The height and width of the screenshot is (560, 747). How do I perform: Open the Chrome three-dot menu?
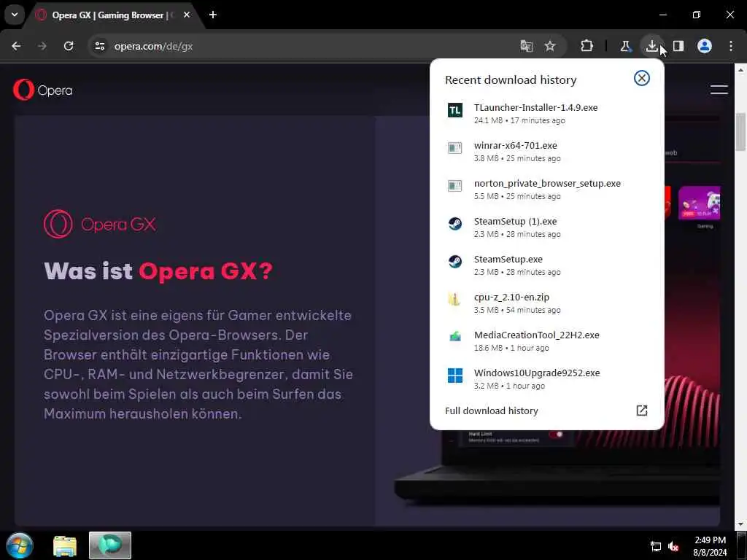(x=731, y=46)
